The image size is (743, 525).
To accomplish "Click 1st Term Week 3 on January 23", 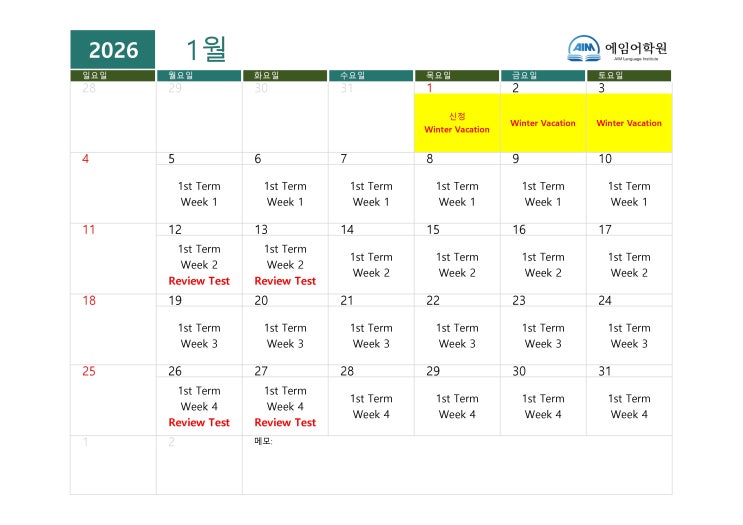I will pyautogui.click(x=543, y=335).
